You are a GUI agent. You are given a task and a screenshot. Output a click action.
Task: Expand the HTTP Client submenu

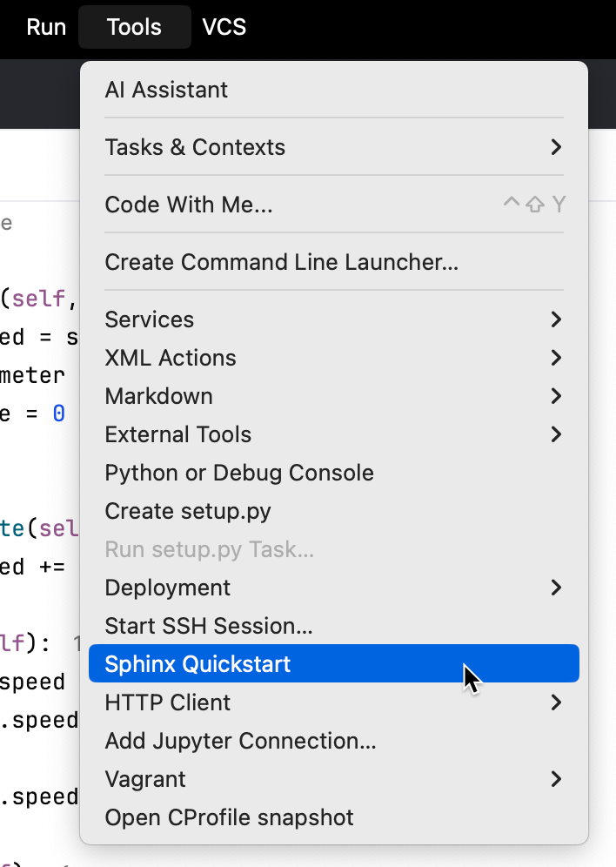click(167, 702)
